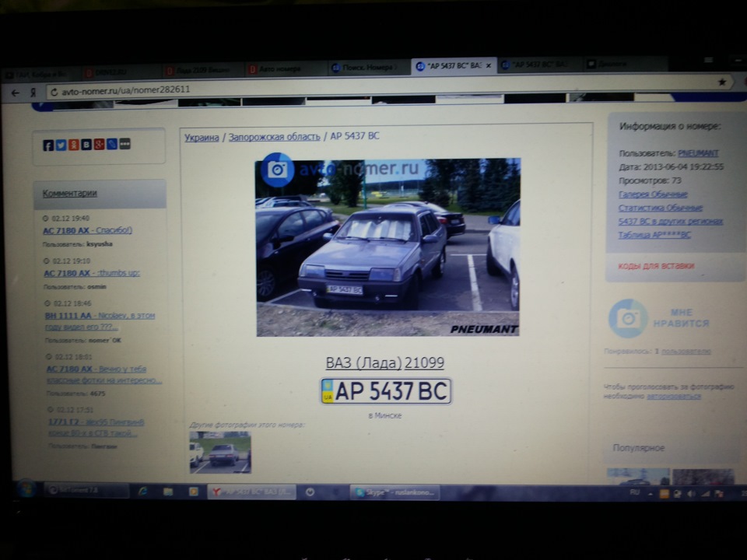Click the LiveJournal pencil share icon
Viewport: 747px width, 560px height.
coord(112,144)
